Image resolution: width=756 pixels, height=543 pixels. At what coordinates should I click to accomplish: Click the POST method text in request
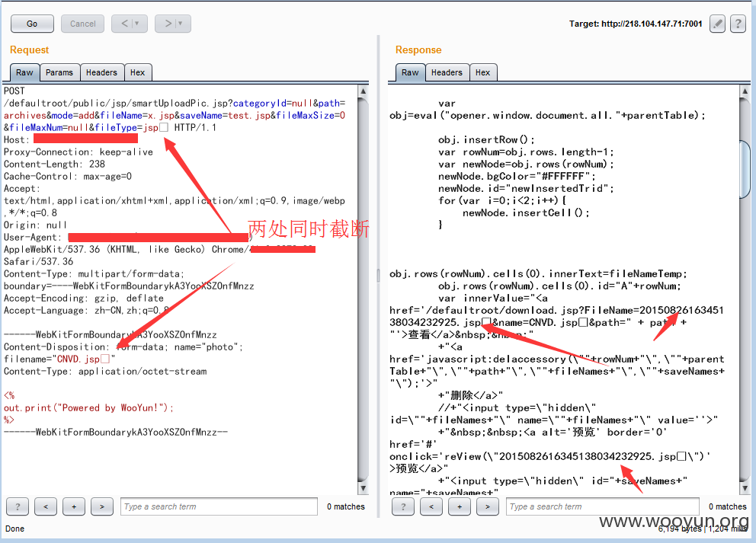(14, 91)
